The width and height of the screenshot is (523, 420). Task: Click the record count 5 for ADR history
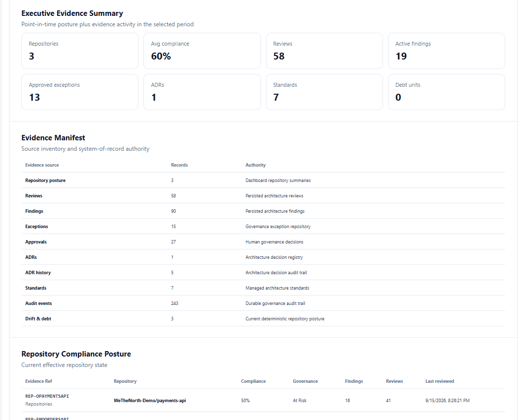click(173, 273)
